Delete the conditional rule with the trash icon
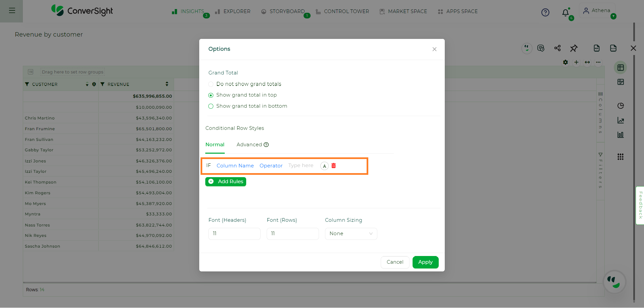The height and width of the screenshot is (308, 644). click(x=333, y=166)
